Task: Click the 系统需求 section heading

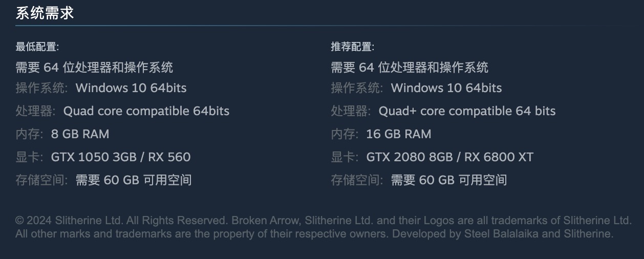Action: pyautogui.click(x=45, y=13)
